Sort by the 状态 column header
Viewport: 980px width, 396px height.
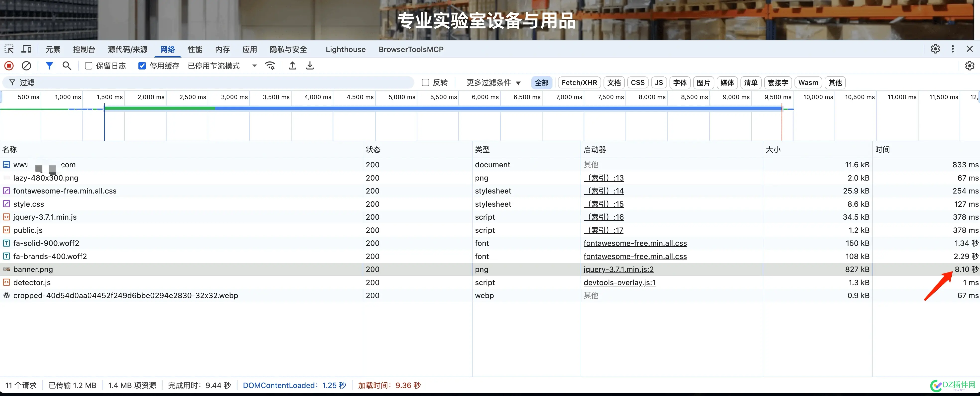[417, 149]
